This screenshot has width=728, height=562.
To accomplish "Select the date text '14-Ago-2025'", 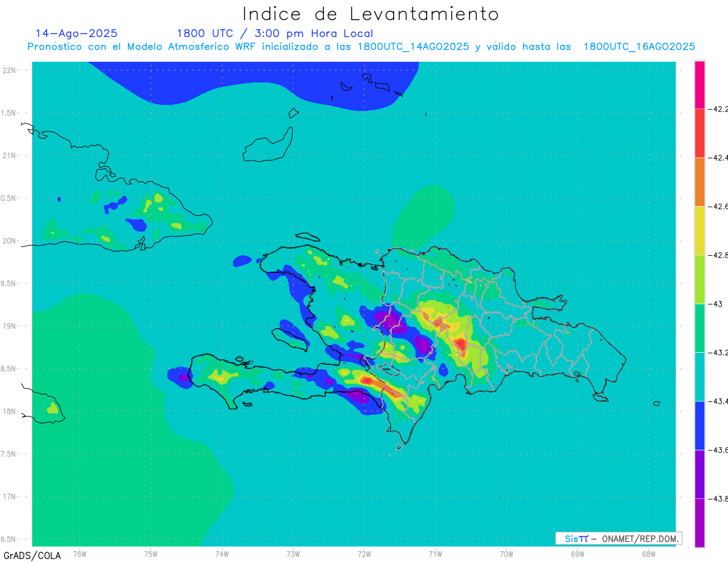I will click(76, 33).
